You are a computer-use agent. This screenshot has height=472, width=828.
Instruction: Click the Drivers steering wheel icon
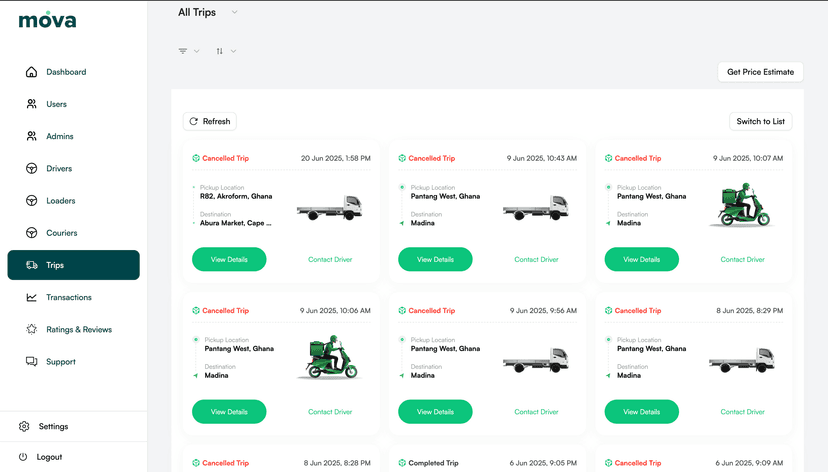pos(32,169)
